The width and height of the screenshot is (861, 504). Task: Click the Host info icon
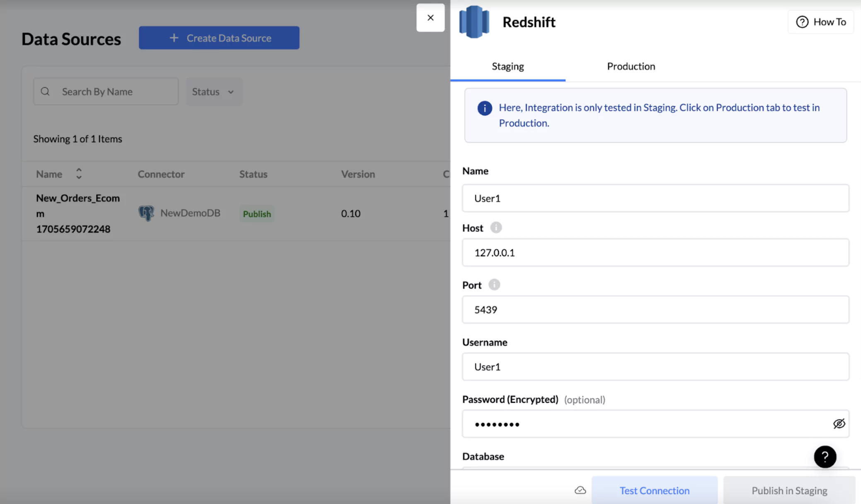pos(496,228)
